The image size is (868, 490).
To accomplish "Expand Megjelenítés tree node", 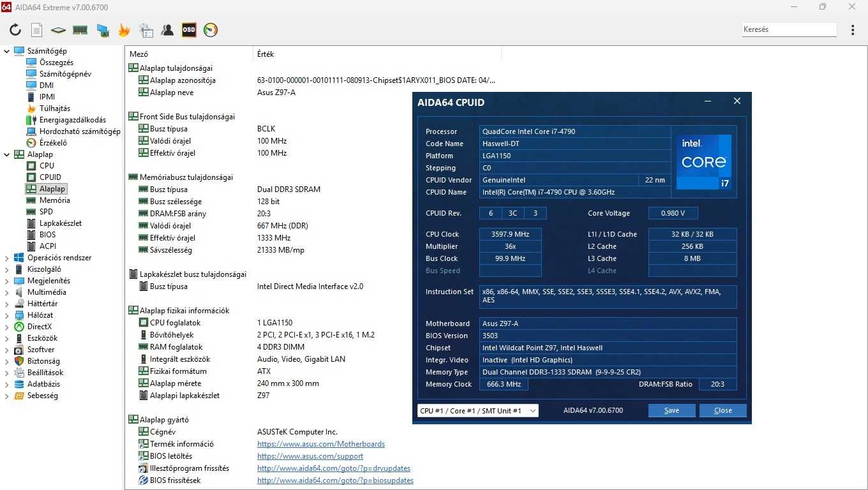I will pyautogui.click(x=6, y=281).
